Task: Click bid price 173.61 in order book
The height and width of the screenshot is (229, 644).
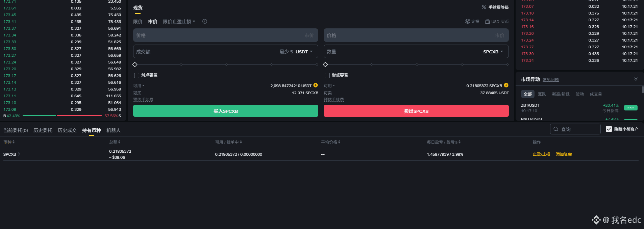Action: 10,8
